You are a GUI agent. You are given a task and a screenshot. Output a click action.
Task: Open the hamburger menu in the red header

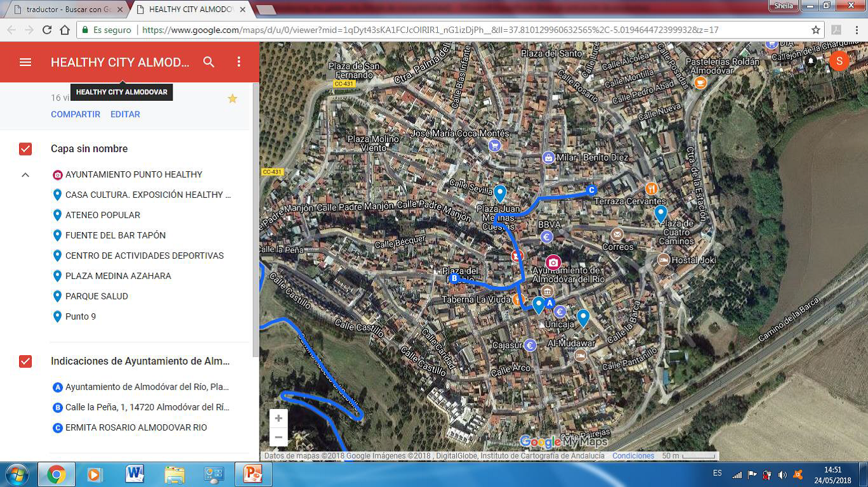[x=25, y=62]
